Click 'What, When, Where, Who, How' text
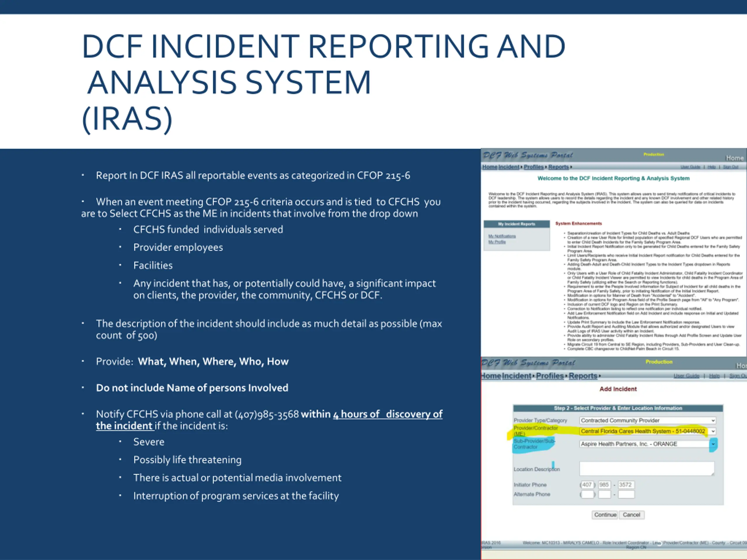 click(x=213, y=361)
